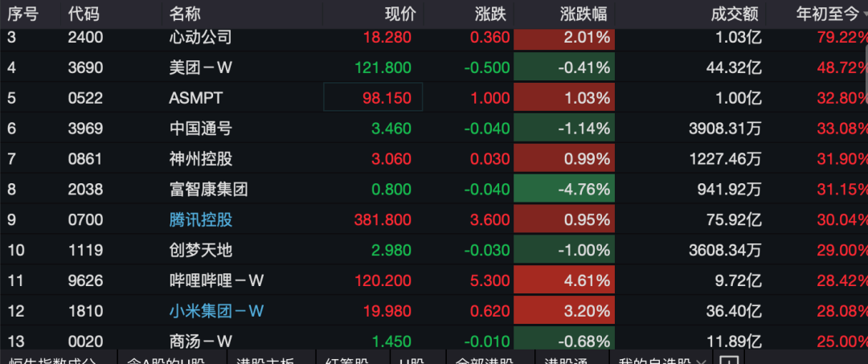Click stock code 0020
868x364 pixels.
[85, 340]
